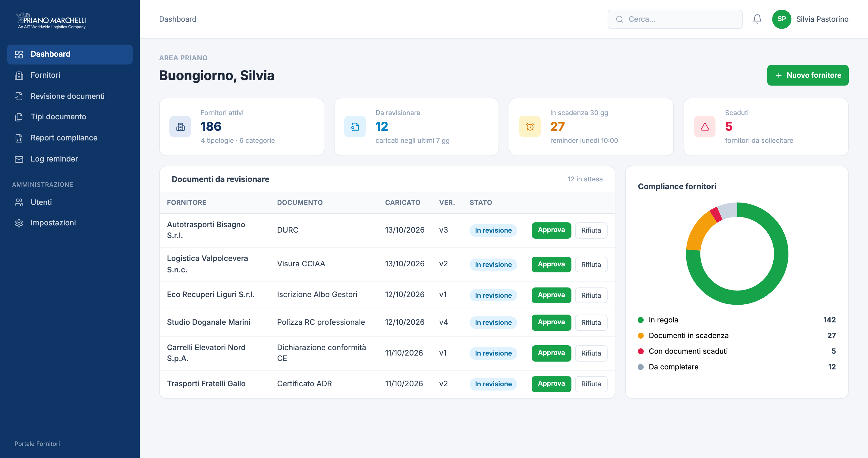Click the Report compliance chart-file icon

[x=19, y=138]
